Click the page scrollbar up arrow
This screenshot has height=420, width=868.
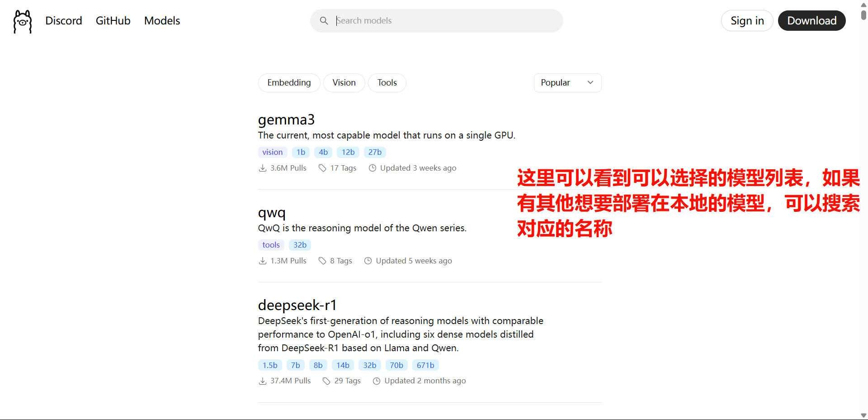pyautogui.click(x=864, y=4)
